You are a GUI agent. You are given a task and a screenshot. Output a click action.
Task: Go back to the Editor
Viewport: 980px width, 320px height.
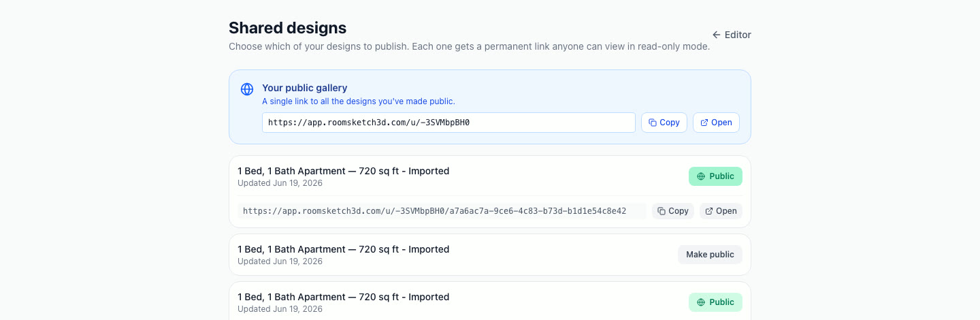pos(732,35)
